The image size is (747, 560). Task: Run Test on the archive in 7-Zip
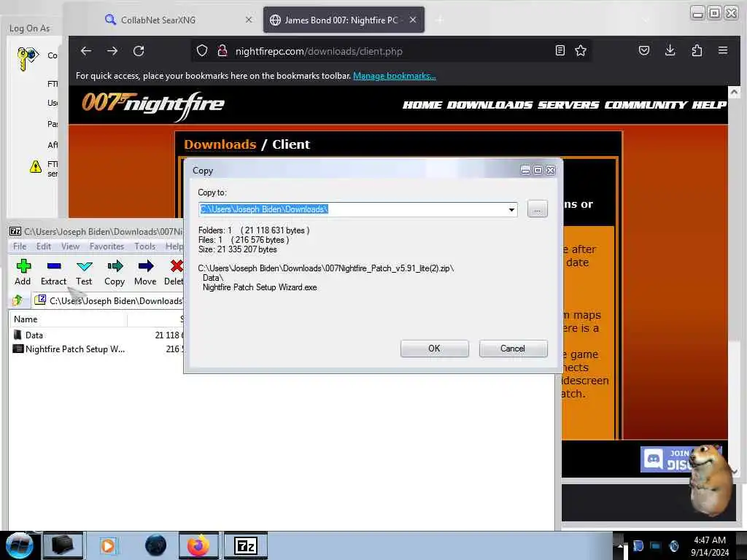coord(84,273)
